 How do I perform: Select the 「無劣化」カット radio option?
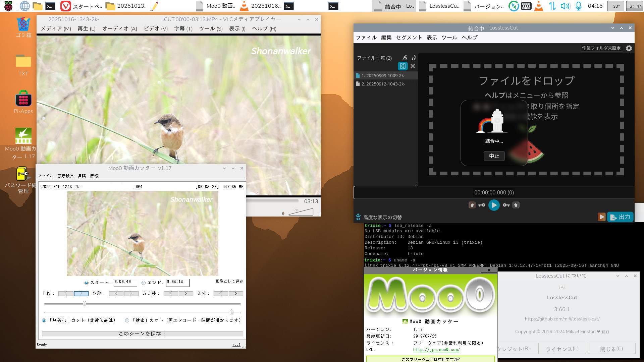pyautogui.click(x=44, y=320)
